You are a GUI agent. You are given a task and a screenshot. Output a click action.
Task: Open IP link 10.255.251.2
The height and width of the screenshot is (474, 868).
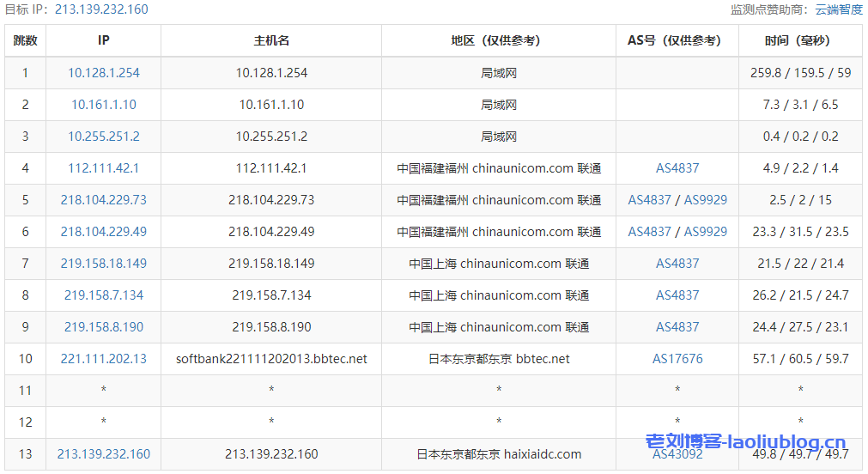point(103,137)
